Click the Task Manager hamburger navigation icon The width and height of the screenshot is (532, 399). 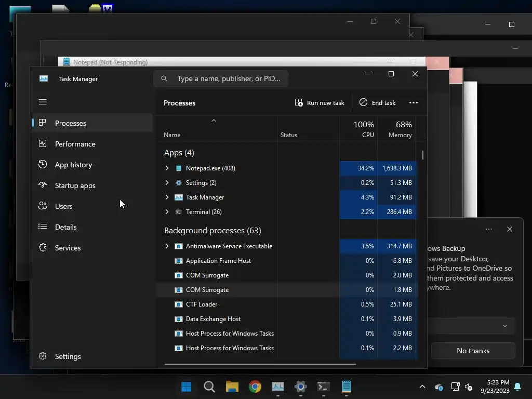pos(43,102)
